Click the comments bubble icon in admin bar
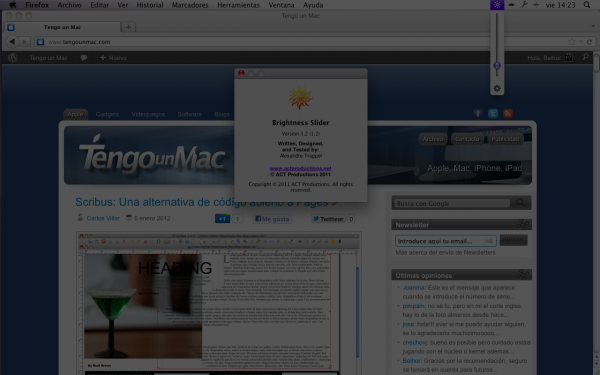600x375 pixels. coord(83,58)
